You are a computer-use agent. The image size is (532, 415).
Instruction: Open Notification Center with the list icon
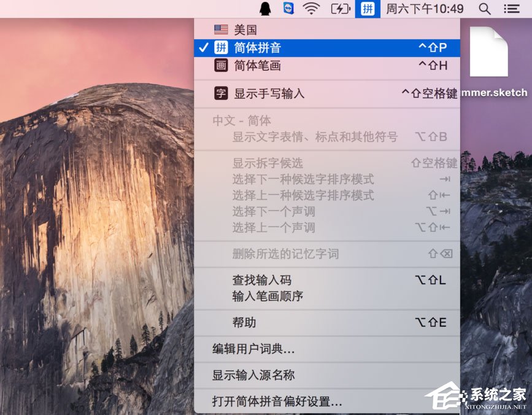click(511, 9)
